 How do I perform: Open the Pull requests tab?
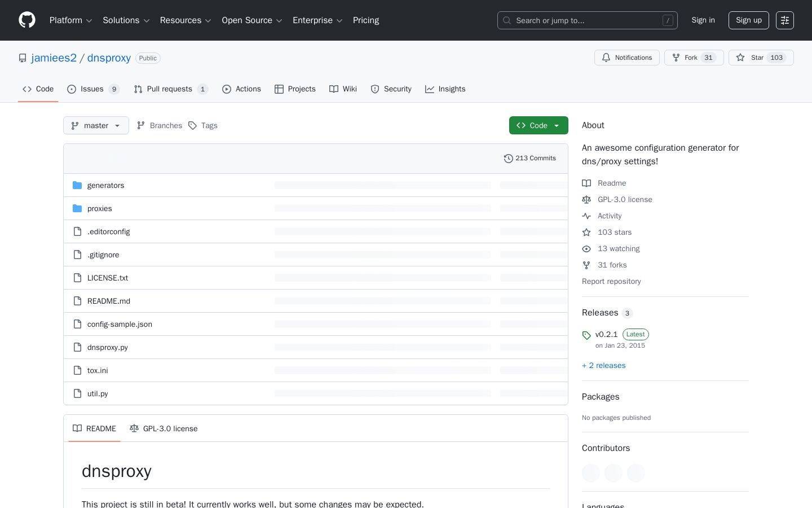(x=171, y=89)
